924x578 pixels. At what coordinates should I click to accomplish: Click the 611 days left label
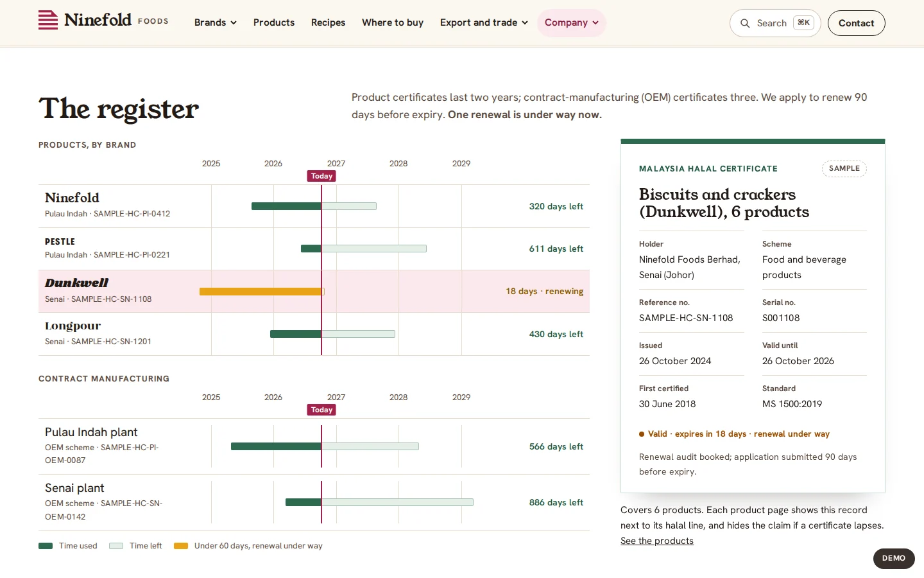556,249
